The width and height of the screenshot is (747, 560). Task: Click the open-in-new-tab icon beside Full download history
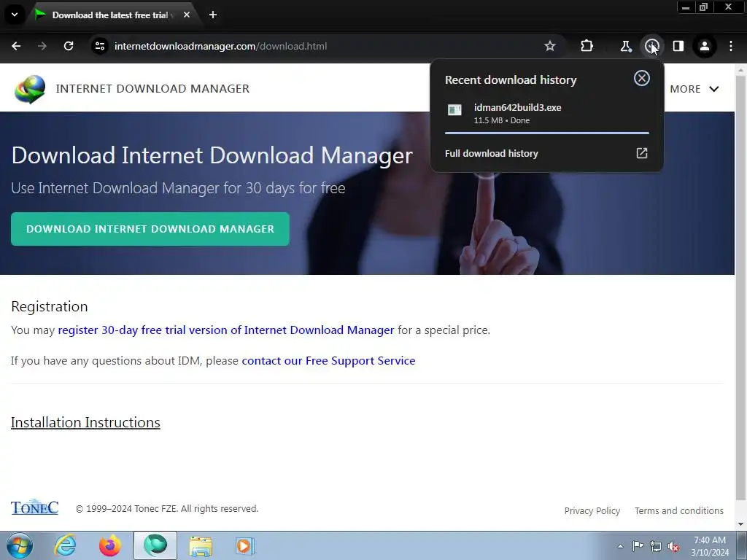642,153
